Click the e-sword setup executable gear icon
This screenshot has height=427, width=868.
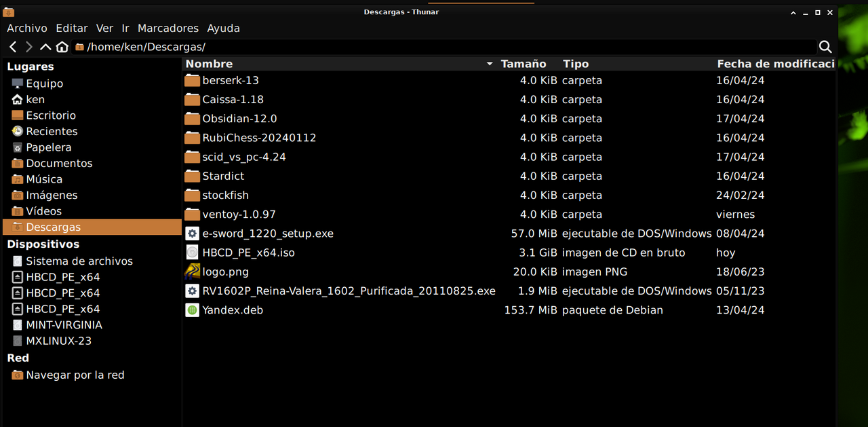(193, 234)
